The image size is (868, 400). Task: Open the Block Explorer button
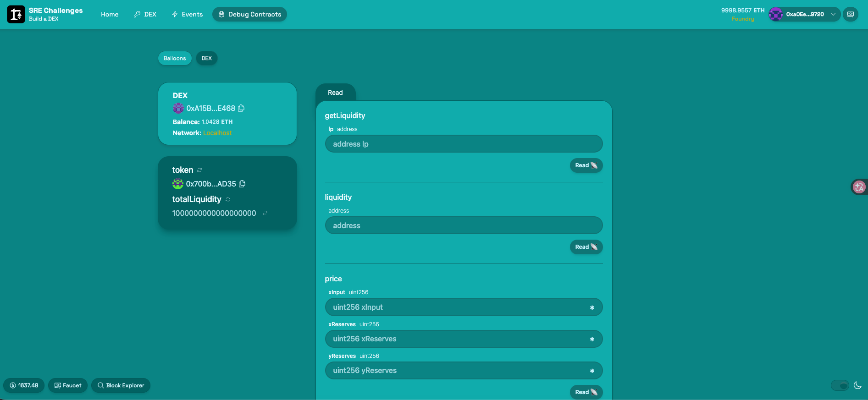pos(121,385)
